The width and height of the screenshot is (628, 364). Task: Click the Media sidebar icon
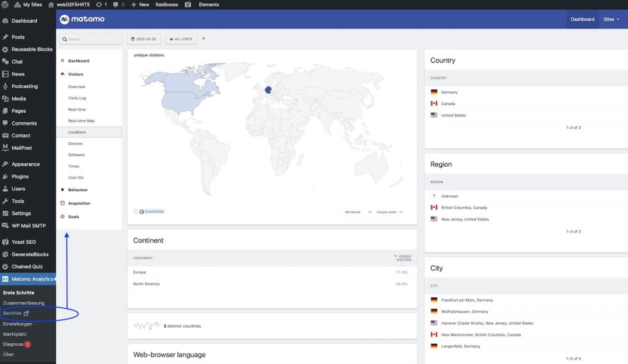[x=5, y=99]
